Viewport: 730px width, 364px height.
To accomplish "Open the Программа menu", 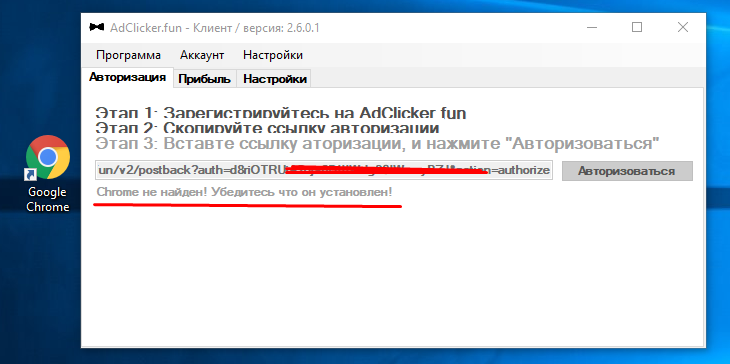I will click(128, 55).
